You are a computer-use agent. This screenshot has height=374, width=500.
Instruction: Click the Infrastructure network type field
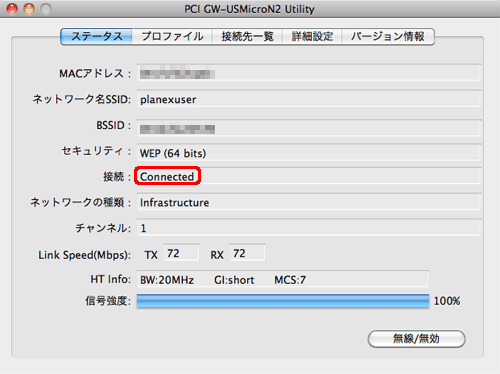point(309,202)
